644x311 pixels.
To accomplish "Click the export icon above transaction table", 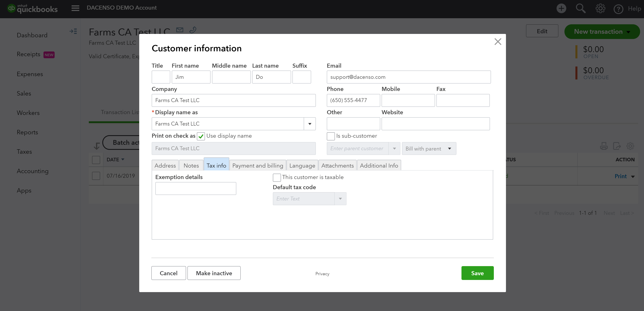I will (617, 146).
